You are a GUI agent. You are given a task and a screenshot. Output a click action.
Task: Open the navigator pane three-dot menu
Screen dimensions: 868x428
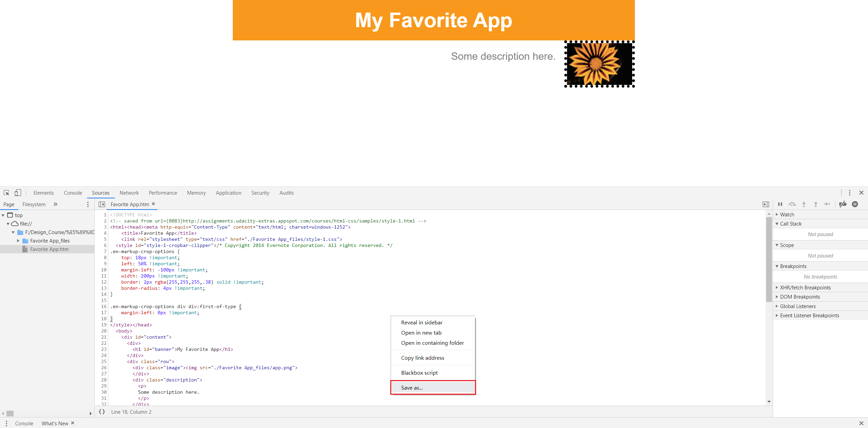click(x=88, y=204)
